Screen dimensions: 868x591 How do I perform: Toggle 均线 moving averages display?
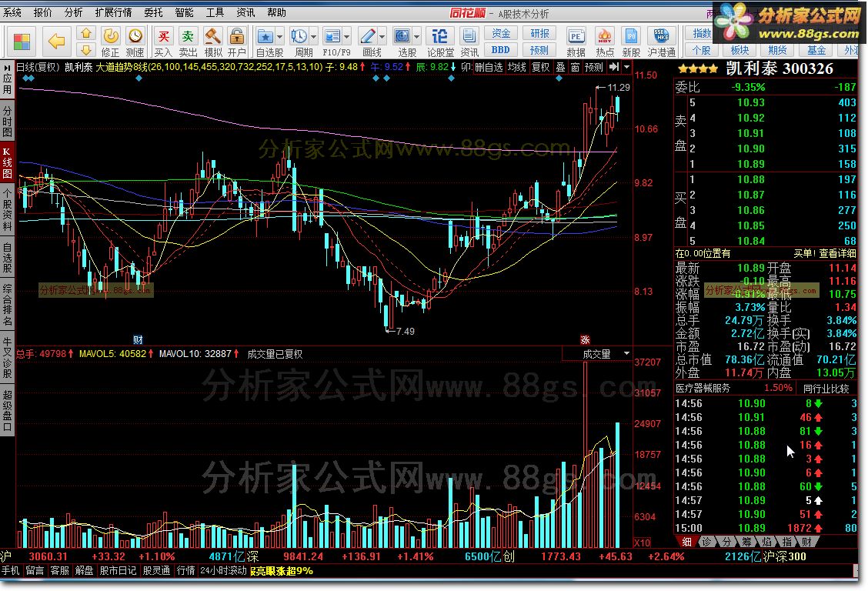[517, 67]
